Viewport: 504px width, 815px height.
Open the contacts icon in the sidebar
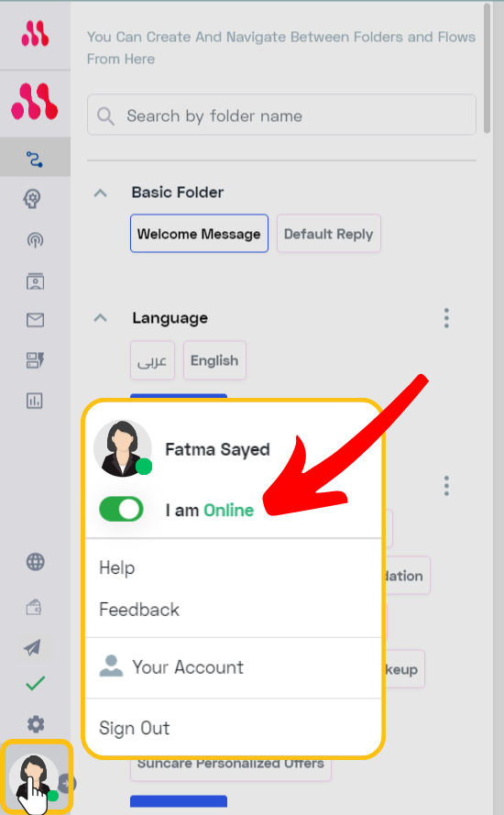(x=35, y=281)
